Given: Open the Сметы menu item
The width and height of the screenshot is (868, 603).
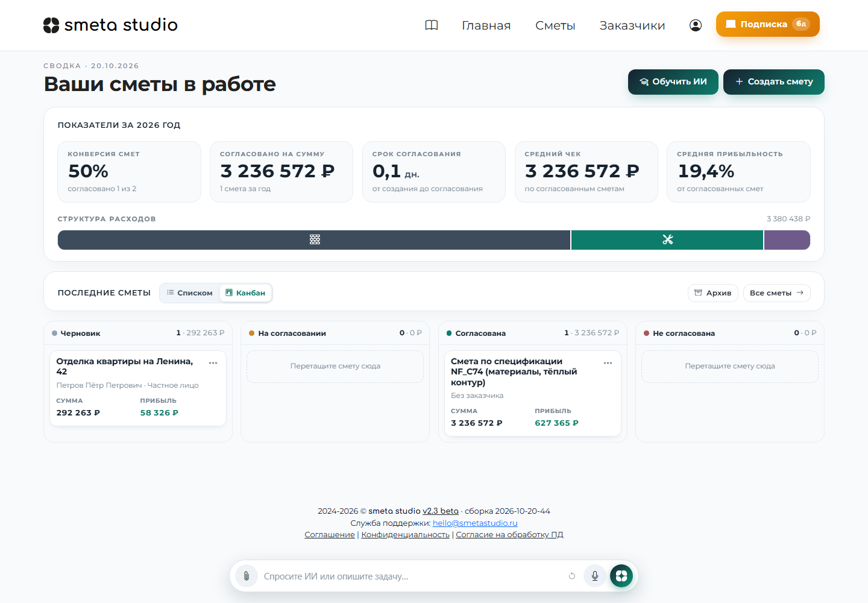Looking at the screenshot, I should point(555,25).
